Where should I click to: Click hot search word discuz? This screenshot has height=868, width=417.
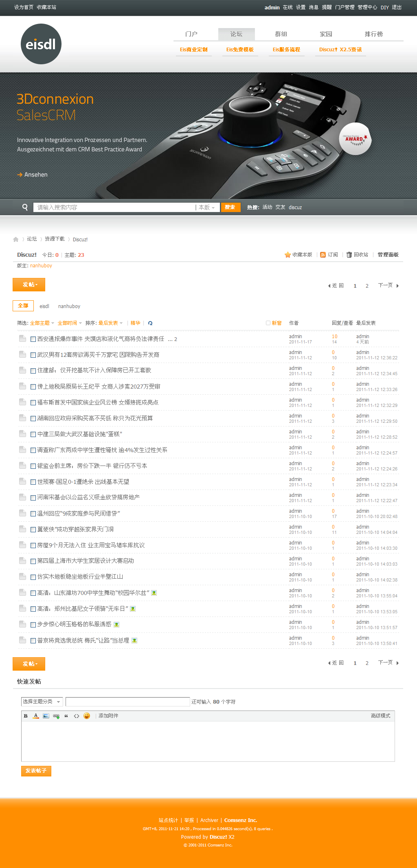(295, 208)
